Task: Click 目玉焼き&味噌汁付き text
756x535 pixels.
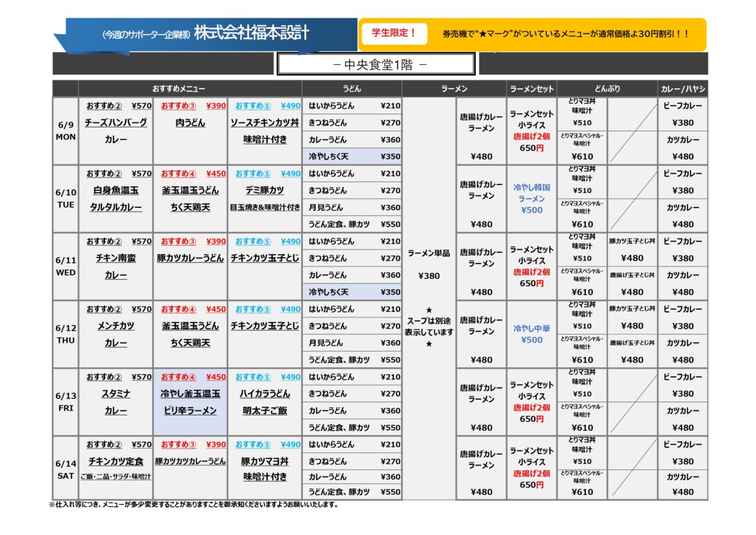Action: pos(265,207)
